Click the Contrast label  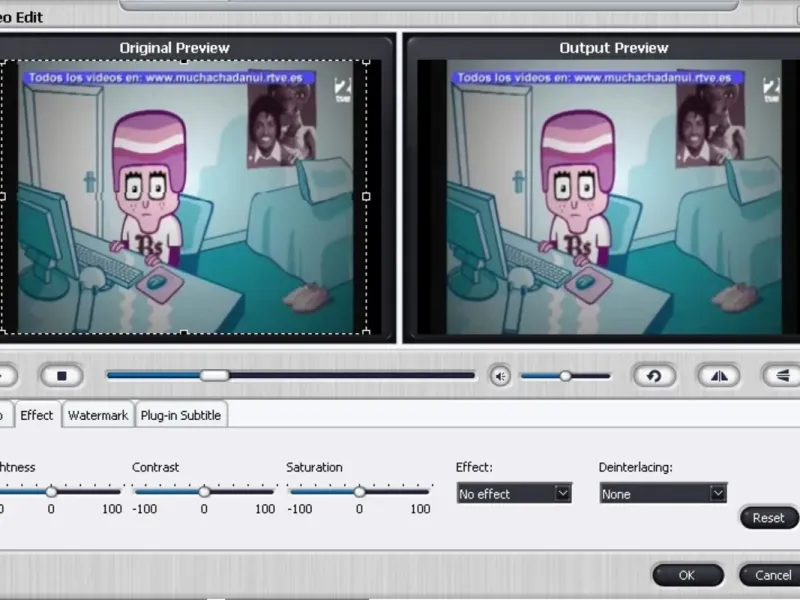pos(156,467)
